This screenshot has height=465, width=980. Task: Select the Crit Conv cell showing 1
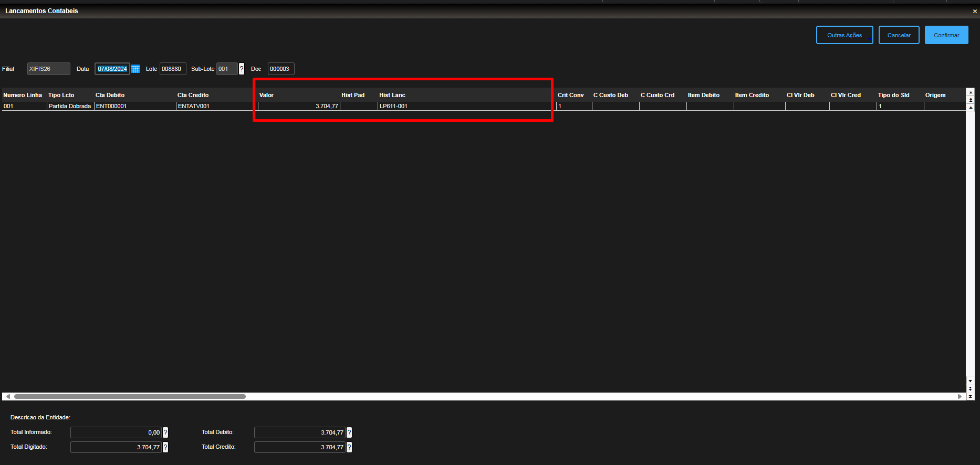pyautogui.click(x=574, y=106)
